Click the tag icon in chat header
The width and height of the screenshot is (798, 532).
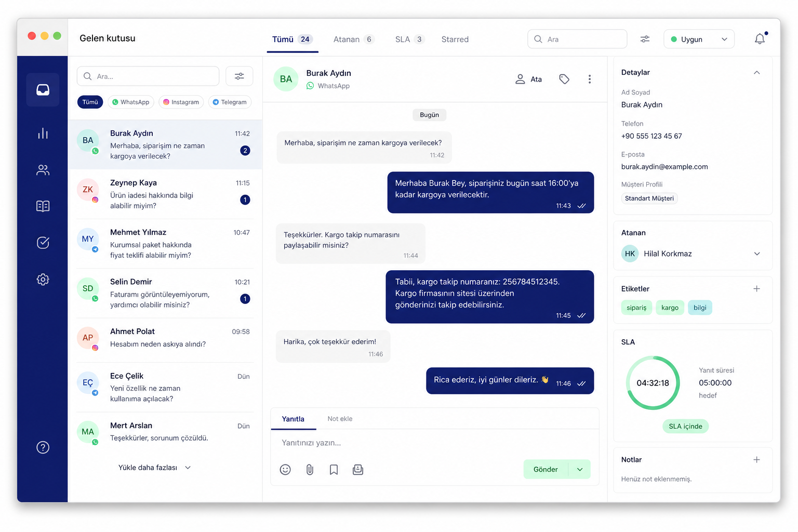(x=564, y=79)
